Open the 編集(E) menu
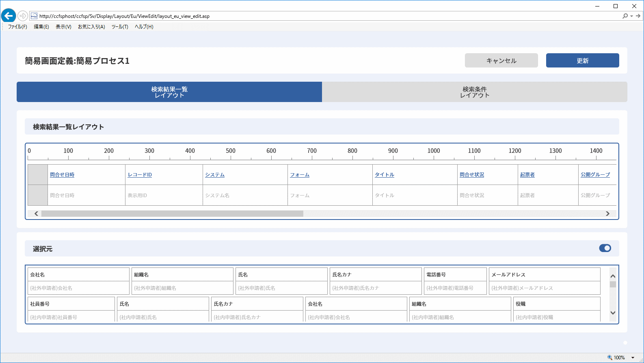 tap(41, 27)
